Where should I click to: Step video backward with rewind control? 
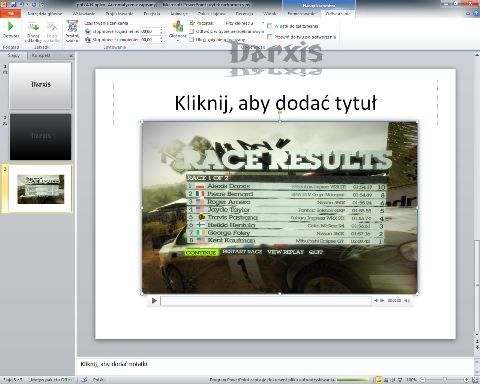tap(376, 301)
